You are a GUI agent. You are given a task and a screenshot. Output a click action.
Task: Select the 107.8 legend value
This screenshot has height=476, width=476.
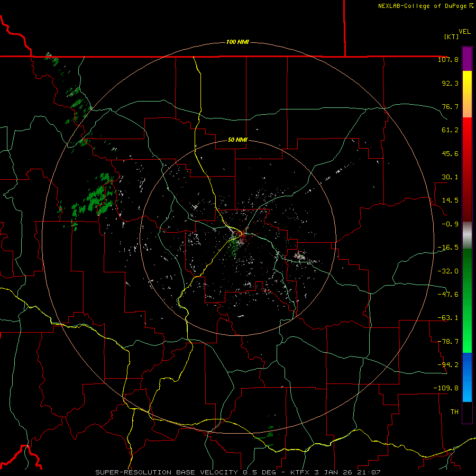point(448,59)
